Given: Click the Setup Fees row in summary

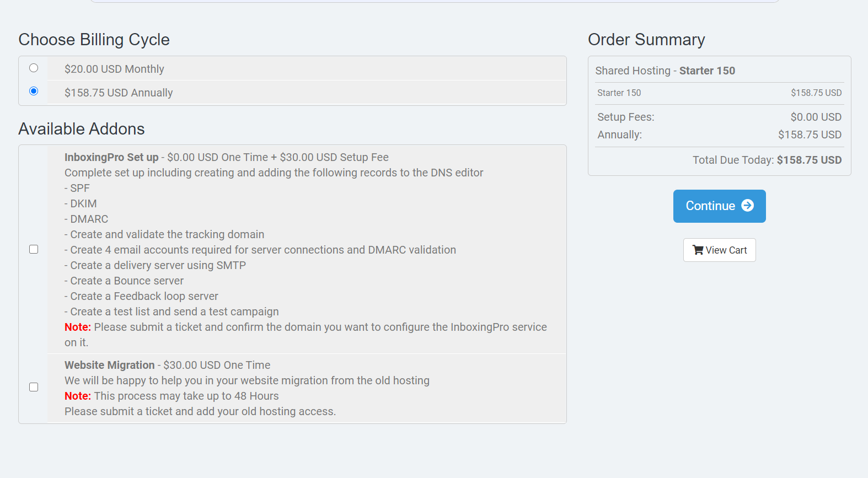Looking at the screenshot, I should tap(720, 117).
